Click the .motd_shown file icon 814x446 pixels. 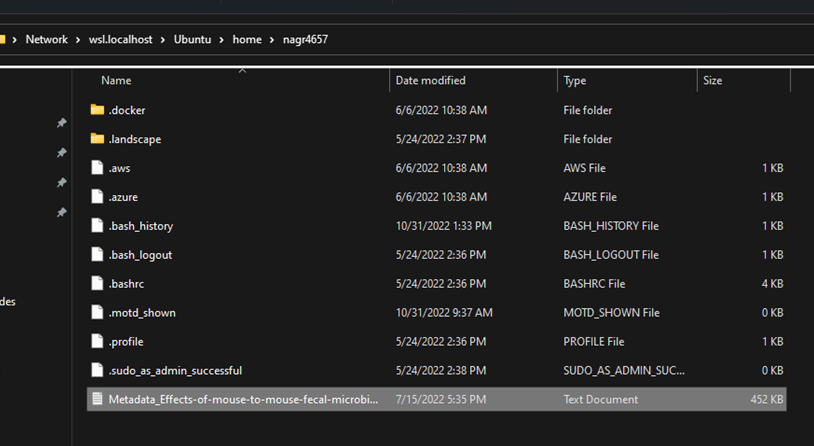(x=97, y=313)
